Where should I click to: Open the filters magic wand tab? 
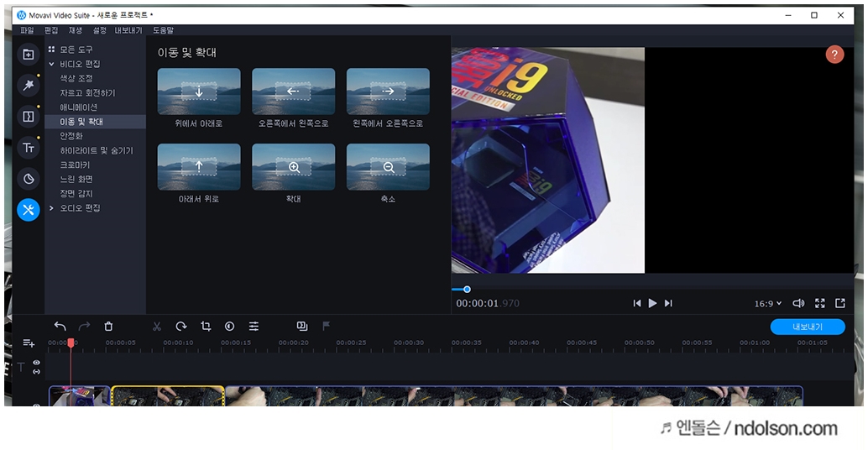pos(29,86)
